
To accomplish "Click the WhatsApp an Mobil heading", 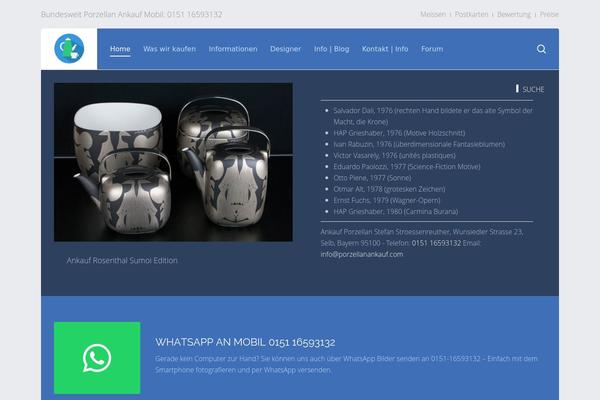I will pyautogui.click(x=245, y=342).
